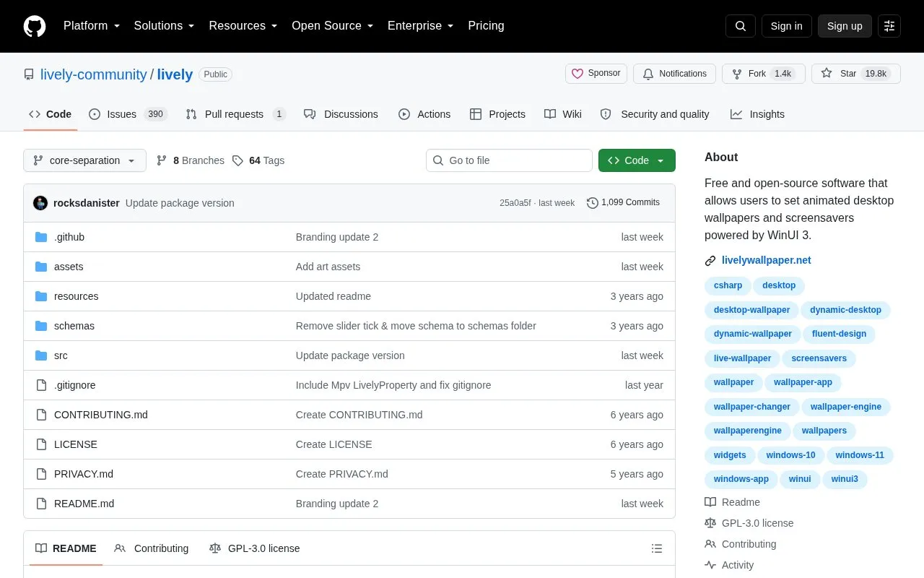924x578 pixels.
Task: Open the Insights tab
Action: click(x=757, y=114)
